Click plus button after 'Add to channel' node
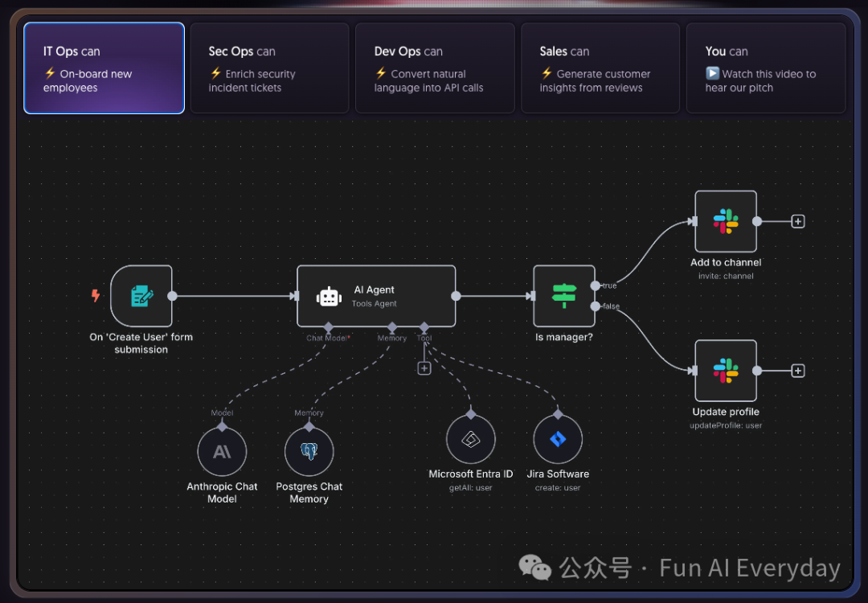Viewport: 868px width, 603px height. (x=797, y=221)
